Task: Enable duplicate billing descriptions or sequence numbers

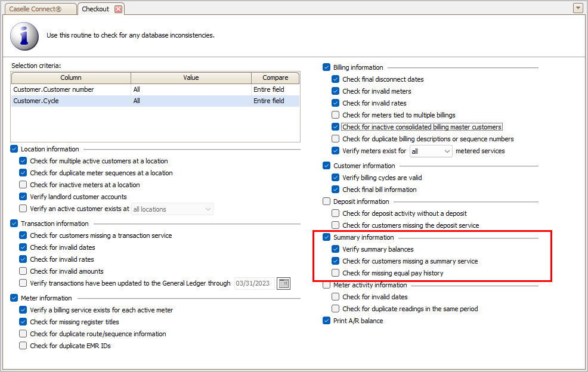Action: [336, 139]
